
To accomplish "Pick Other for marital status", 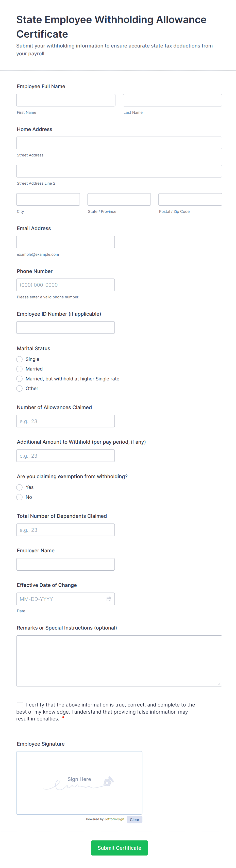I will click(20, 389).
